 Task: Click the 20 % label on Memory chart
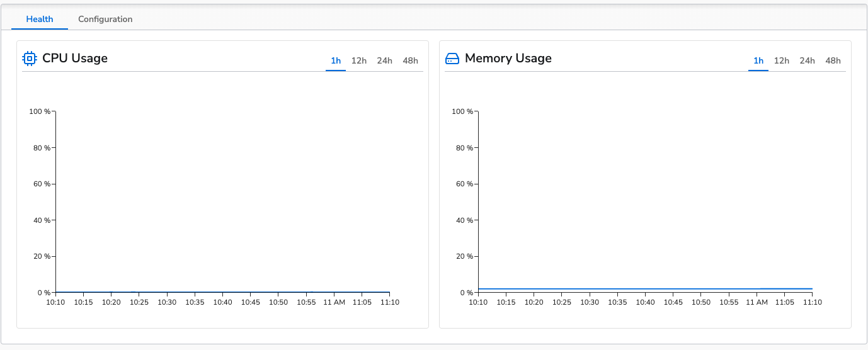point(464,256)
